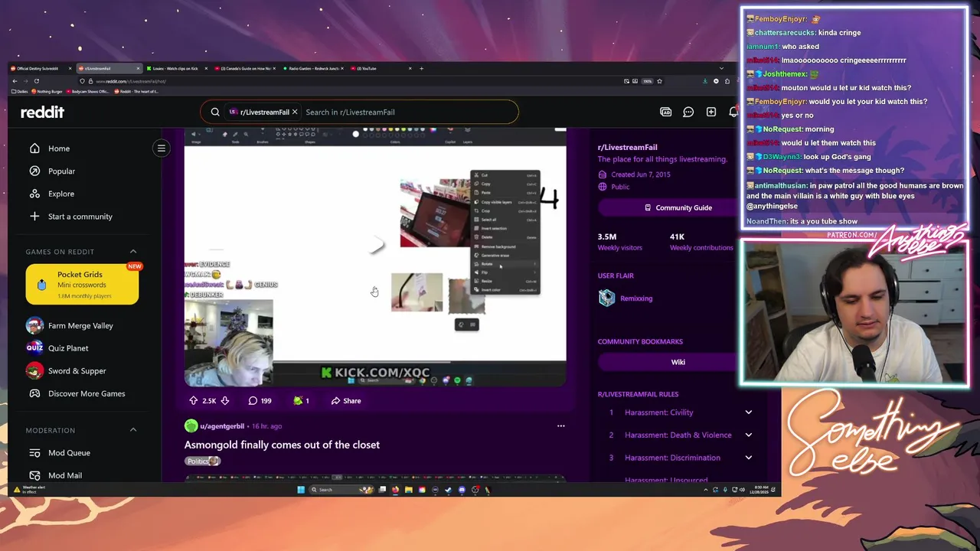Screen dimensions: 980x551
Task: Open the Windows Start menu
Action: (x=301, y=490)
